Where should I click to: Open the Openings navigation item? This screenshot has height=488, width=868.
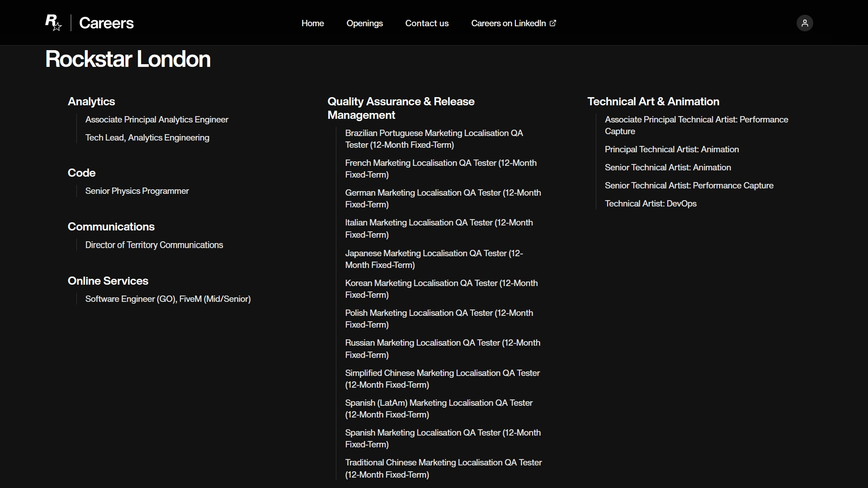(x=364, y=23)
